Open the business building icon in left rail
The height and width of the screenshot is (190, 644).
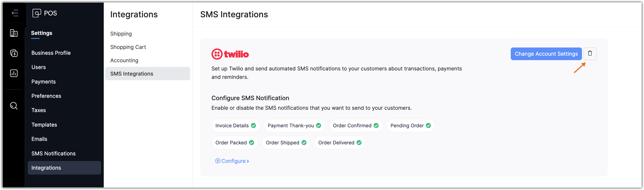[x=14, y=33]
